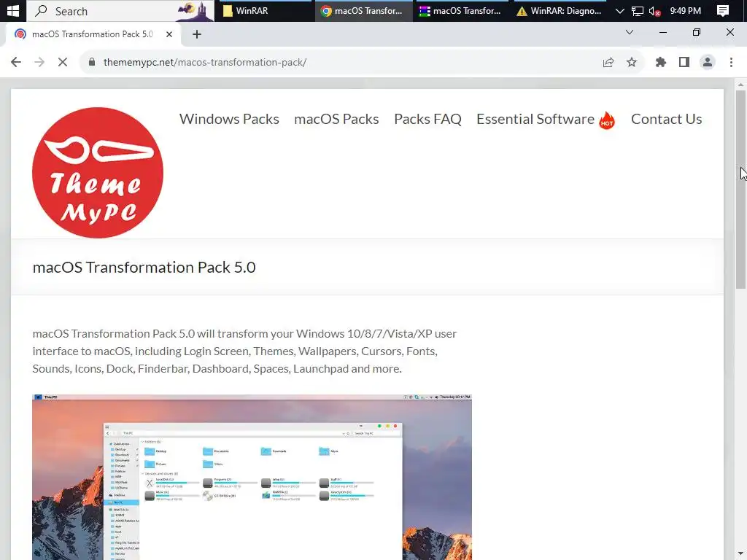Share this page using the share icon
Image resolution: width=747 pixels, height=560 pixels.
coord(608,63)
